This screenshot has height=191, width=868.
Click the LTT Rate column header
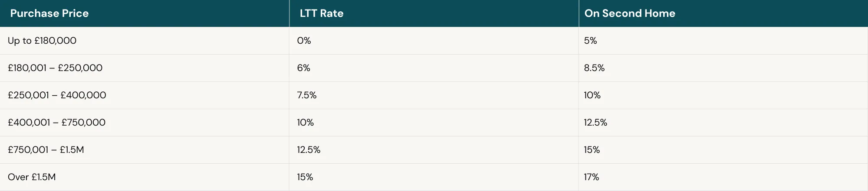point(322,13)
